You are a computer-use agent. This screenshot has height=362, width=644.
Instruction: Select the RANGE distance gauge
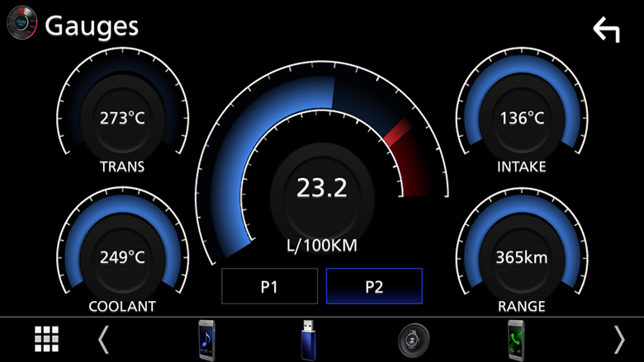pos(522,257)
